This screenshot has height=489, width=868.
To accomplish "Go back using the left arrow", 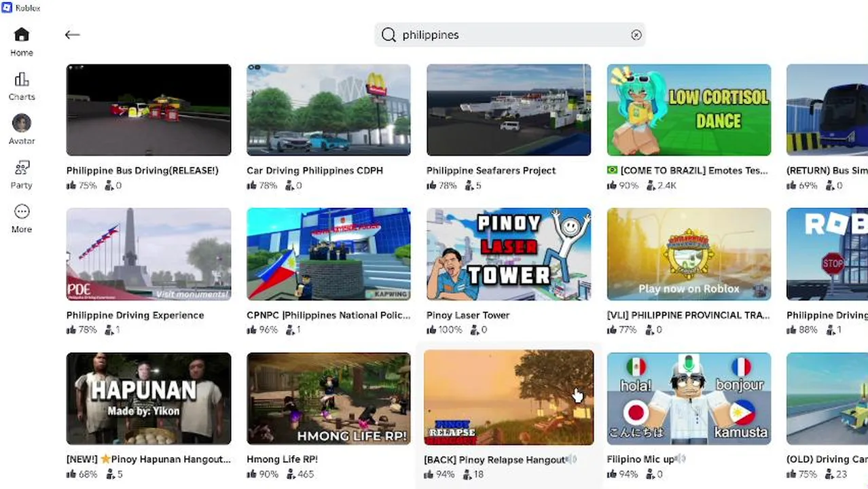I will 72,35.
